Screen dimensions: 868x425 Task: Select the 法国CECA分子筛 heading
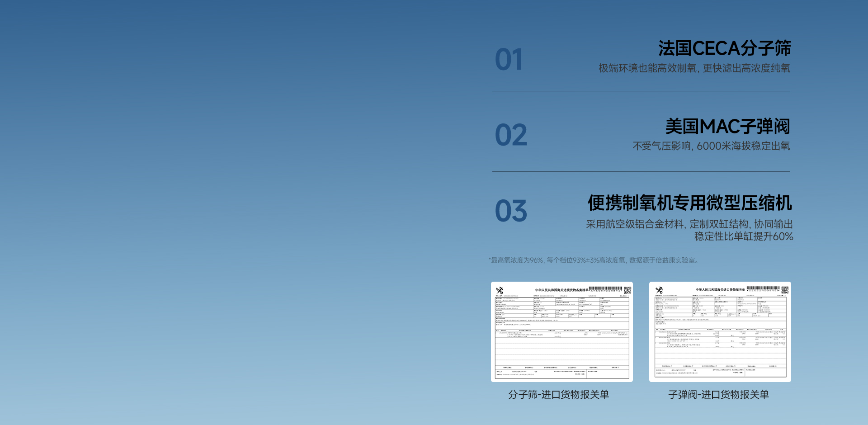click(x=724, y=48)
